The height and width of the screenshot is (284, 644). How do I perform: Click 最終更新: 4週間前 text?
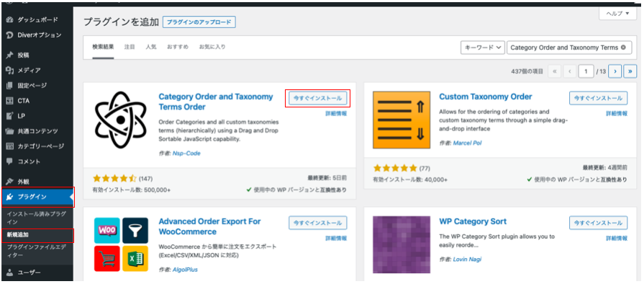click(x=605, y=167)
